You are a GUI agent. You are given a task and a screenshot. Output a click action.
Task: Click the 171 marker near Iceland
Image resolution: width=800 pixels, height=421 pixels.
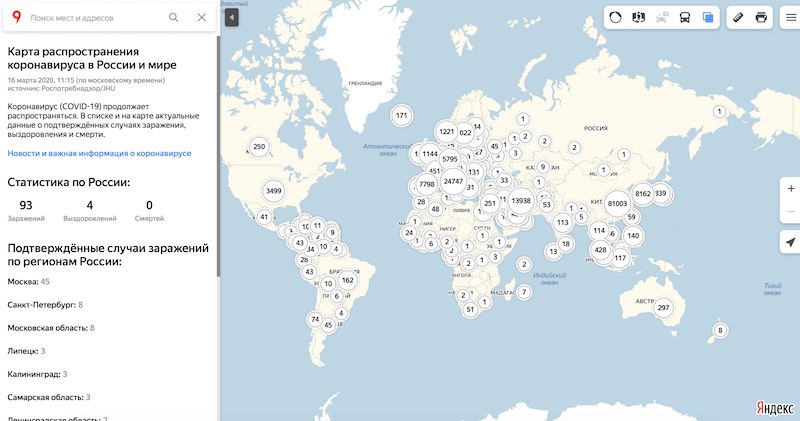402,115
